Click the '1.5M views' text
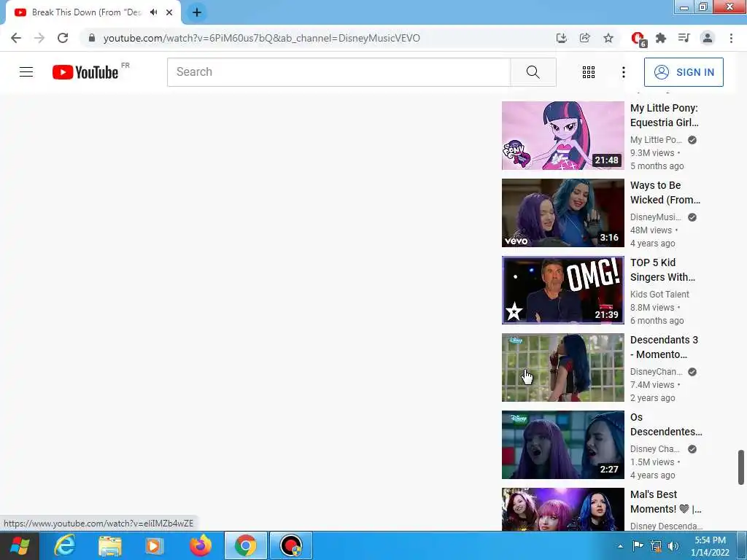This screenshot has width=747, height=560. click(x=652, y=462)
